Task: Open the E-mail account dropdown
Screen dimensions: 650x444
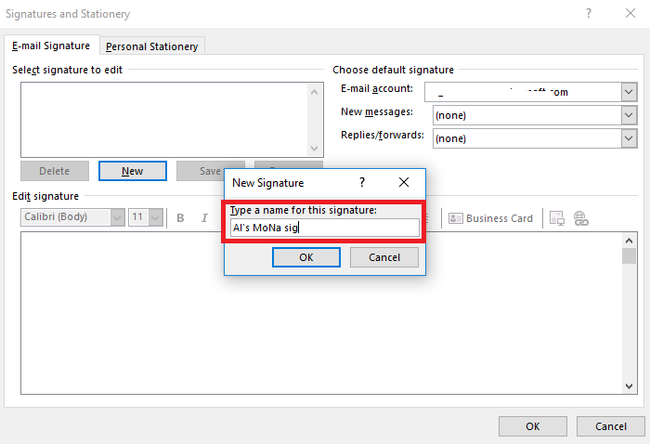Action: tap(628, 92)
